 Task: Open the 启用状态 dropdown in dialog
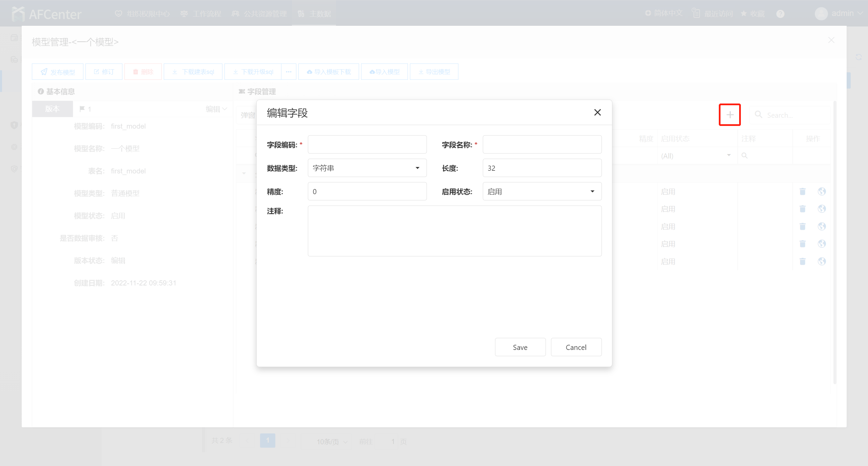542,191
